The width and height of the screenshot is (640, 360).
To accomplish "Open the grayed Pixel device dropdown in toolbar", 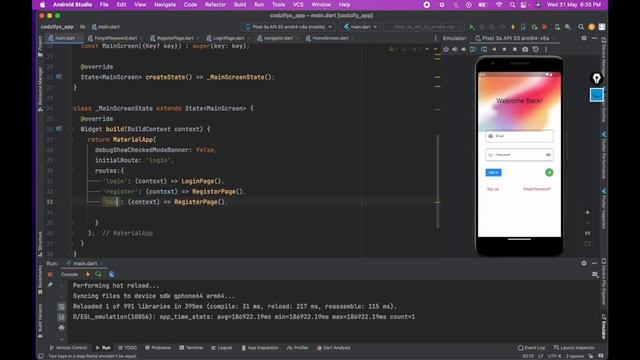I will [424, 27].
